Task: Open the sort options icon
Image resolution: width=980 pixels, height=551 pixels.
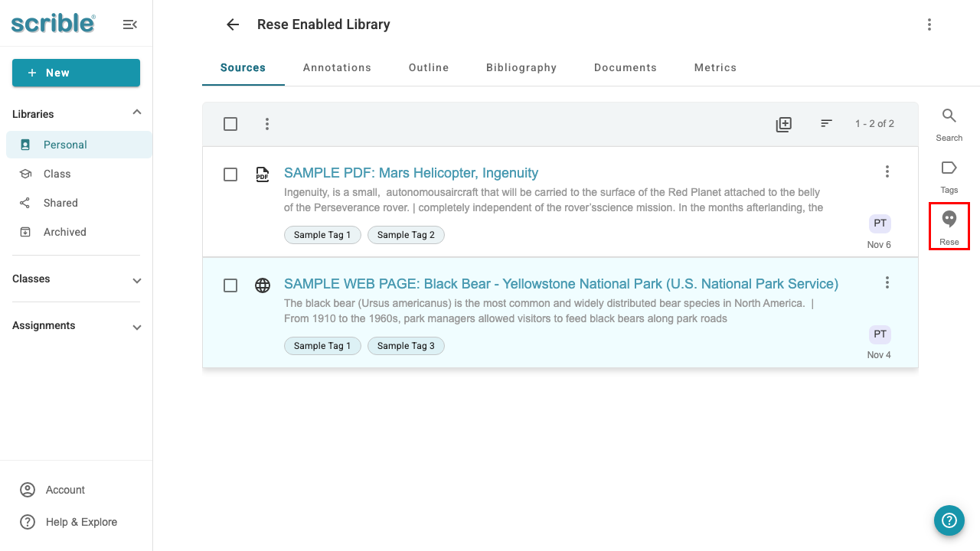Action: pos(826,123)
